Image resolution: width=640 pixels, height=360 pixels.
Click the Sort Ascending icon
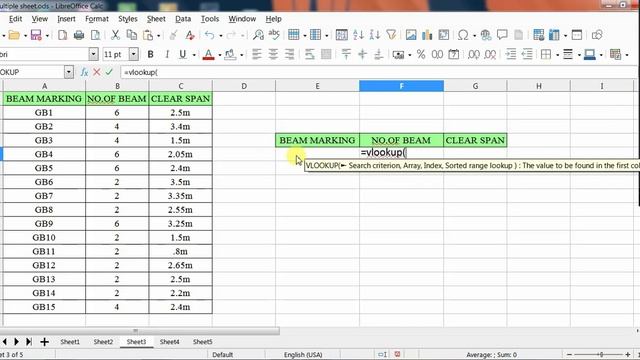click(358, 36)
